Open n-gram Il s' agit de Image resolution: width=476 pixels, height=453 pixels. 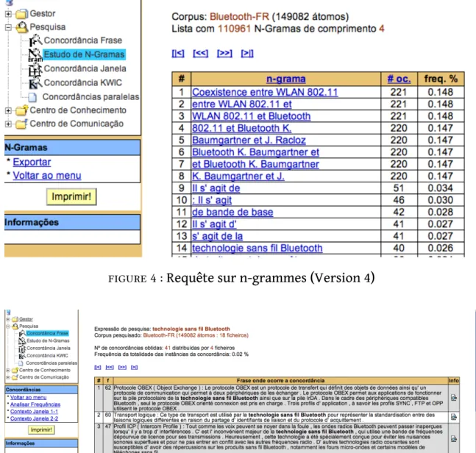(x=216, y=188)
